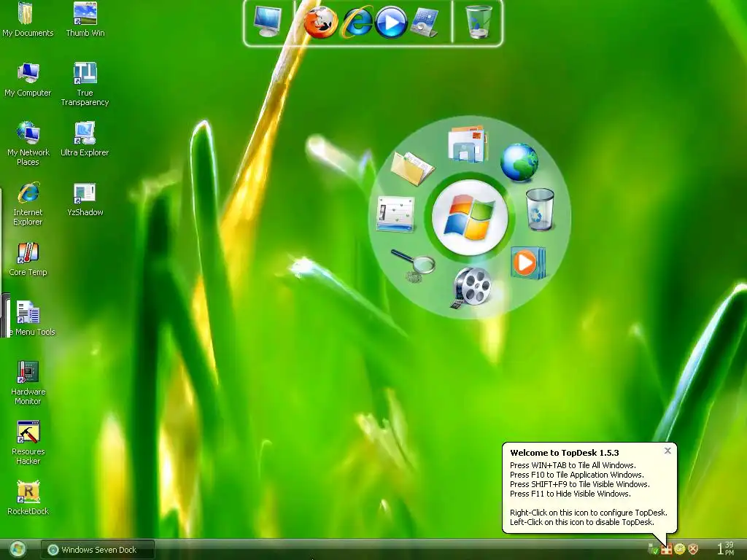Click the monitor icon in the top dock
747x560 pixels.
click(268, 21)
